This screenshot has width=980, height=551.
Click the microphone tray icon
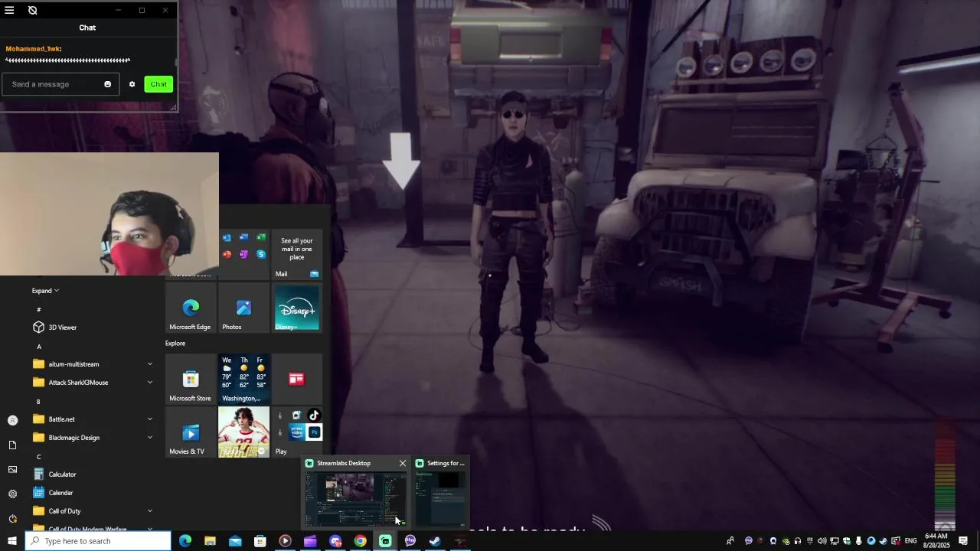(x=858, y=541)
